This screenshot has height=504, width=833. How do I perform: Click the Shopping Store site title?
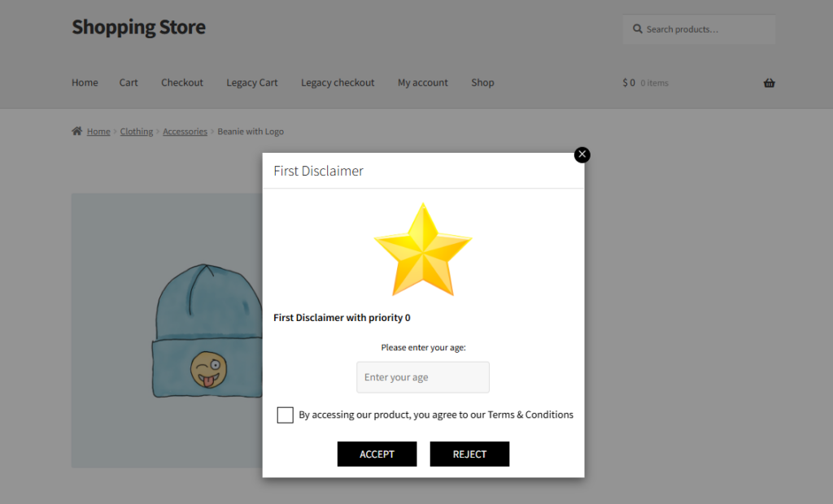(x=138, y=27)
